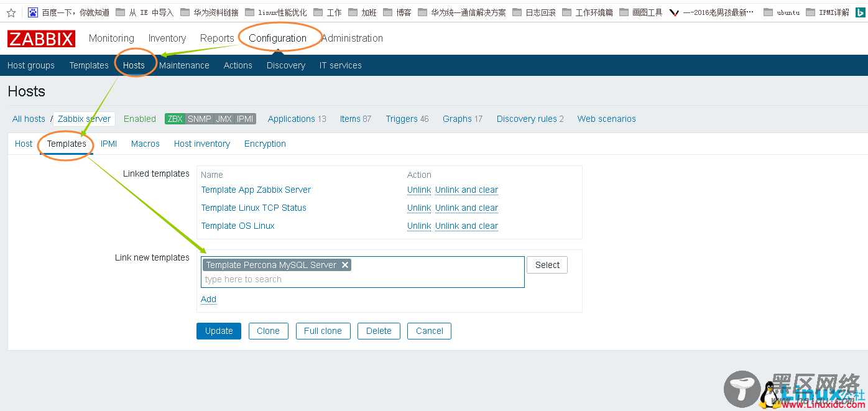Open Discovery rules 2 link
868x411 pixels.
530,119
